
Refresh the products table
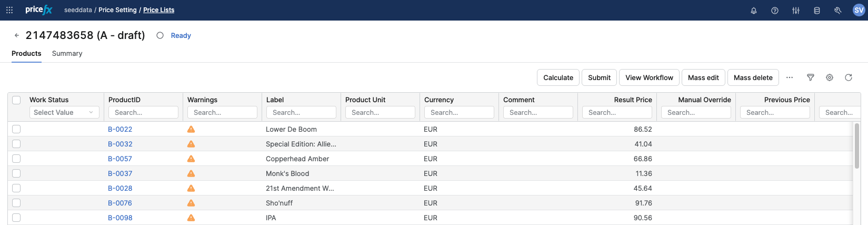[848, 77]
